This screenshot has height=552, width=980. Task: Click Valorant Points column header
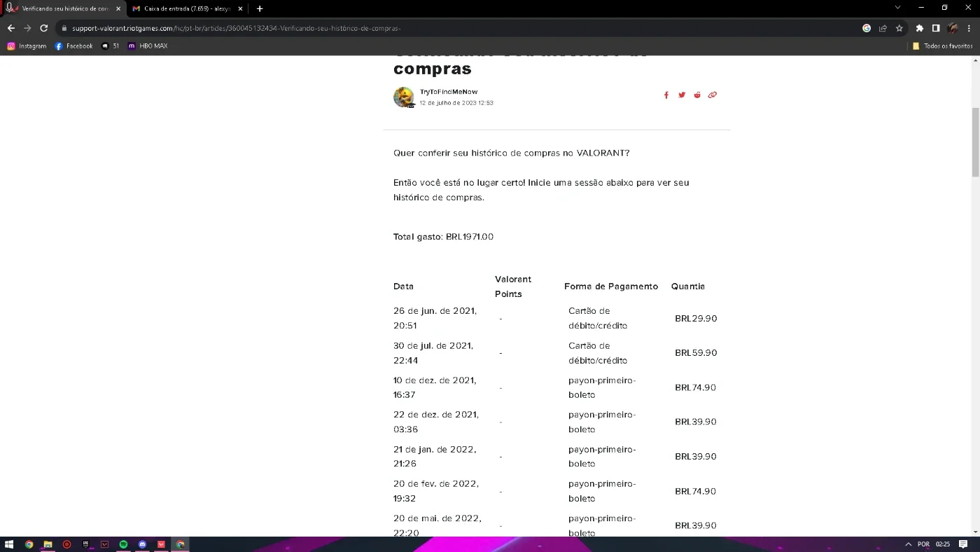coord(513,287)
